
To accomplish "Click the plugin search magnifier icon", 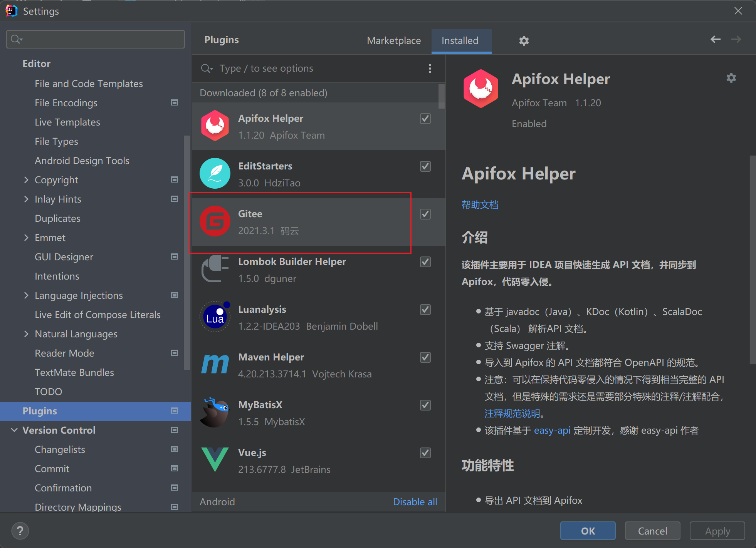I will [207, 69].
